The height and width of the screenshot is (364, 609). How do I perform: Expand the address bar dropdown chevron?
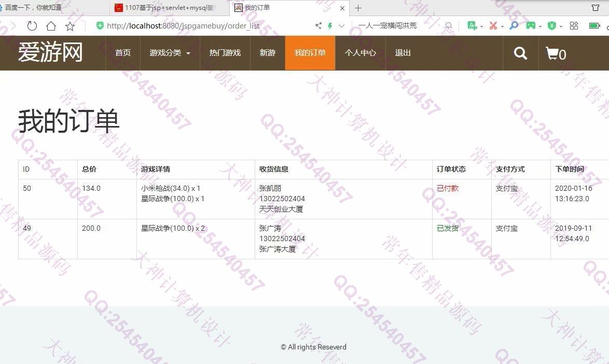tap(341, 25)
